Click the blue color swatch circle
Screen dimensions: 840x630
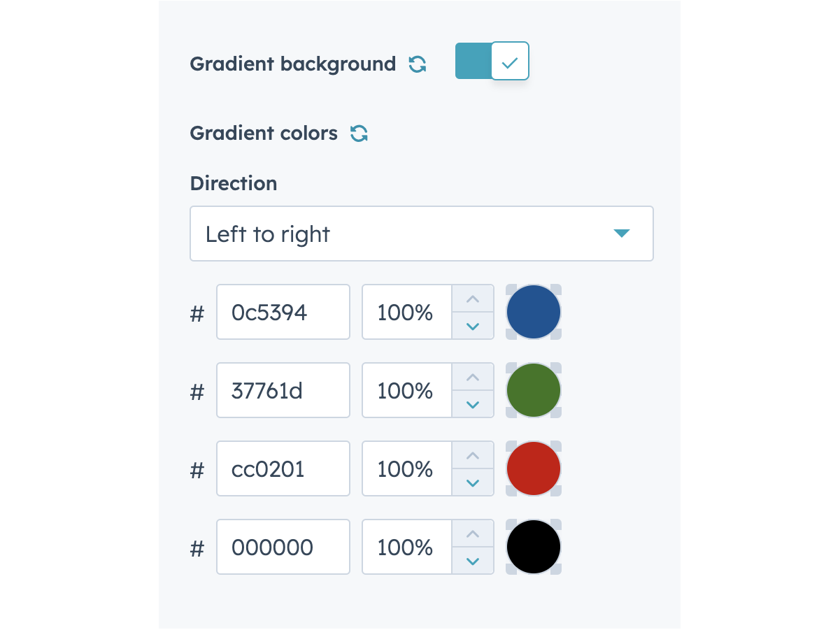(x=533, y=312)
